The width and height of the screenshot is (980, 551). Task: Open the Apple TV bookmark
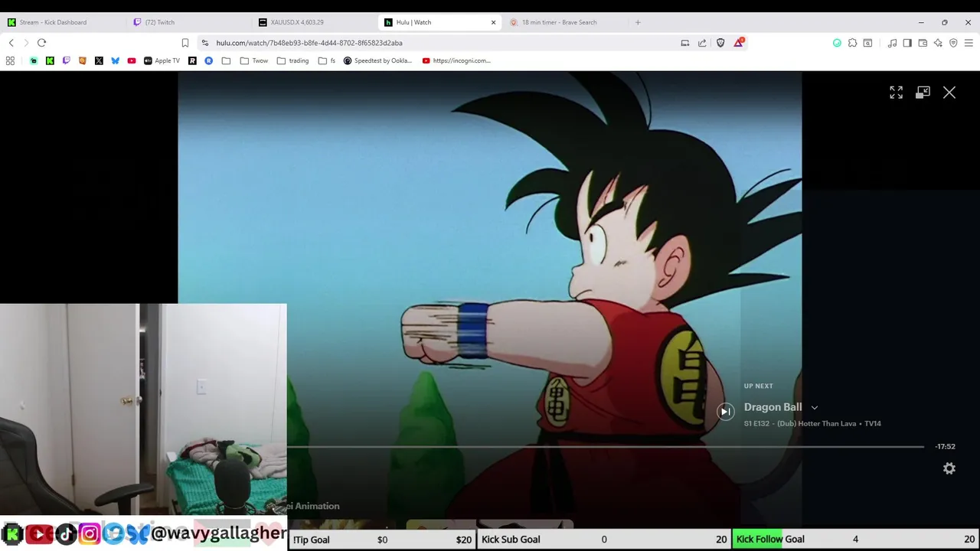click(x=162, y=60)
